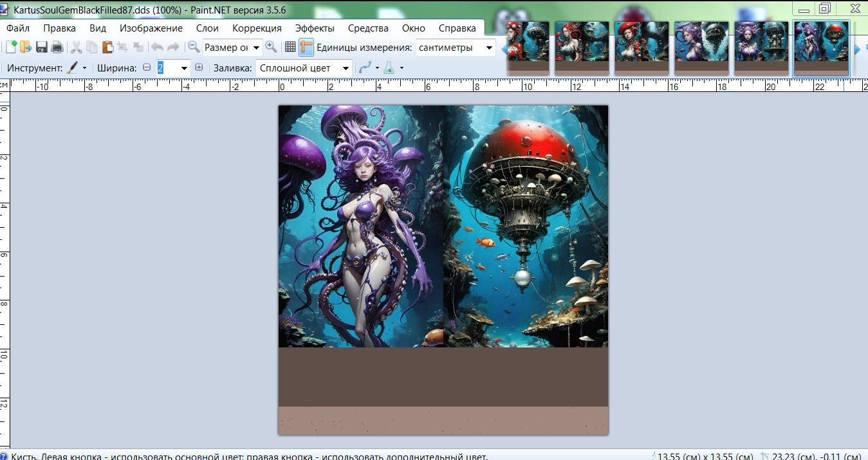Click the brush width input field

167,68
